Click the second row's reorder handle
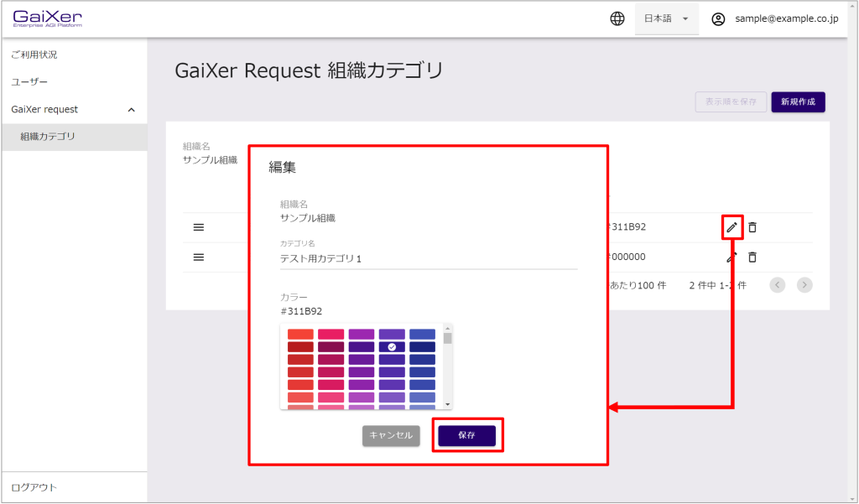 click(199, 257)
